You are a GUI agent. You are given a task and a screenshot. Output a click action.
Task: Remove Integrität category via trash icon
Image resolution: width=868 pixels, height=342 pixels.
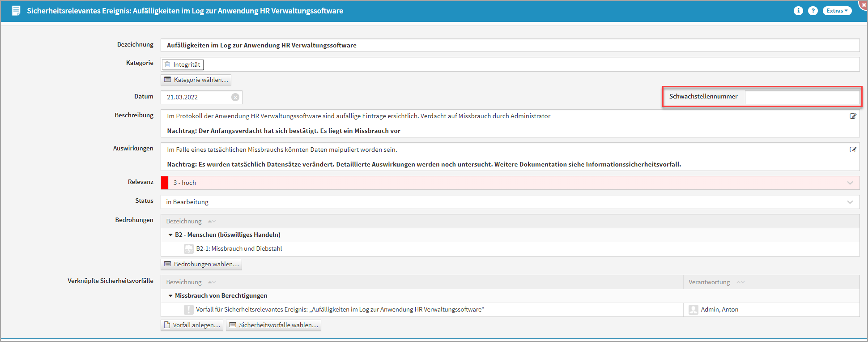coord(168,64)
